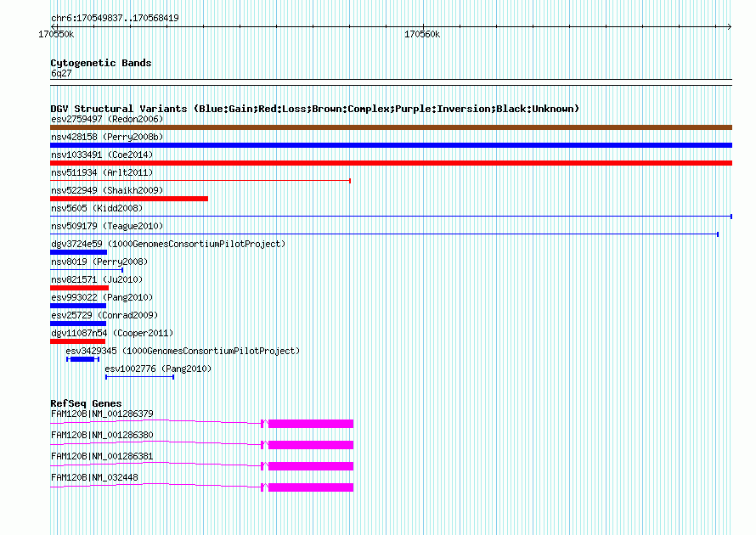The width and height of the screenshot is (756, 535).
Task: Click the chr6:170549837..170568419 coordinate label
Action: coord(115,19)
